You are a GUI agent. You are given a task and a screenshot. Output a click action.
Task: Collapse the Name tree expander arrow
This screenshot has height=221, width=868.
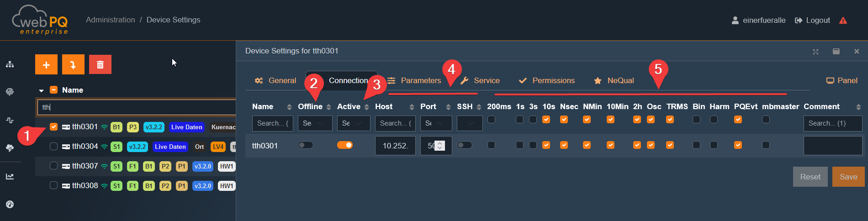pyautogui.click(x=41, y=90)
